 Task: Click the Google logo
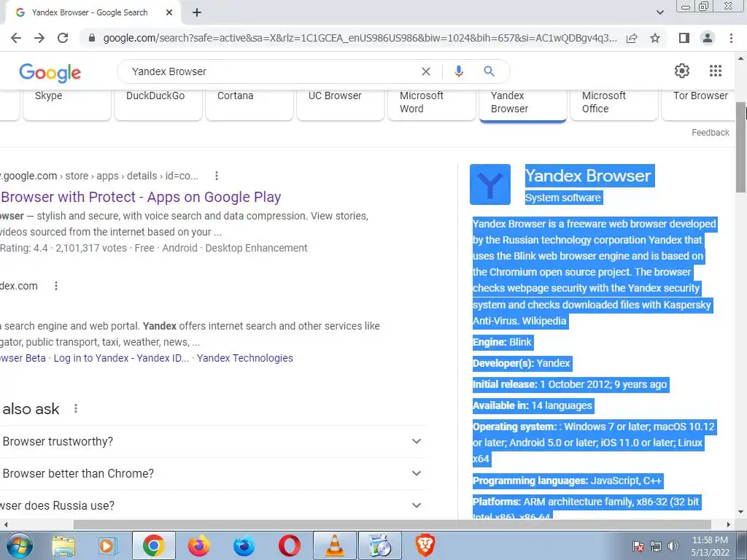click(x=50, y=72)
